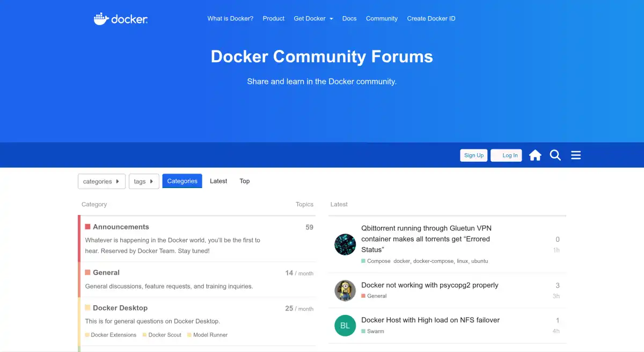Image resolution: width=644 pixels, height=352 pixels.
Task: Click 1h activity time on Qbittorrent topic
Action: [557, 250]
